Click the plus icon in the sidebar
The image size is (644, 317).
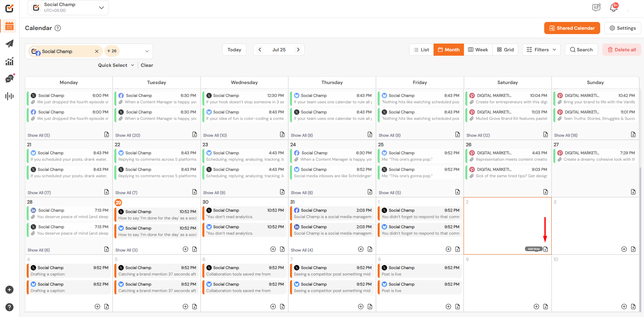(9, 290)
